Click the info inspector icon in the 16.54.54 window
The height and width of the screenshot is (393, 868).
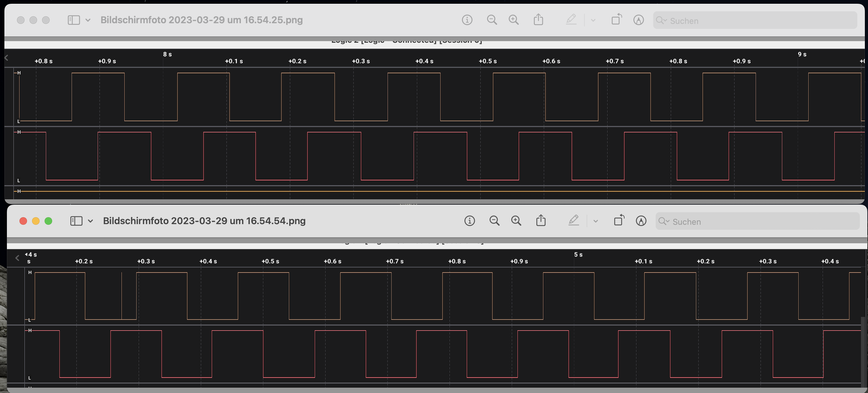pos(469,221)
